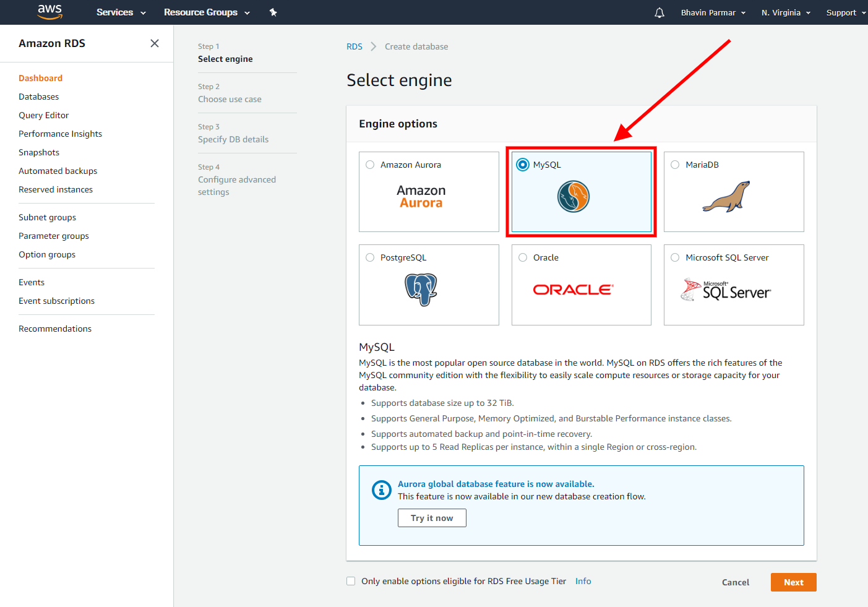Screen dimensions: 868x607
Task: Click the Amazon Aurora logo
Action: pos(421,197)
